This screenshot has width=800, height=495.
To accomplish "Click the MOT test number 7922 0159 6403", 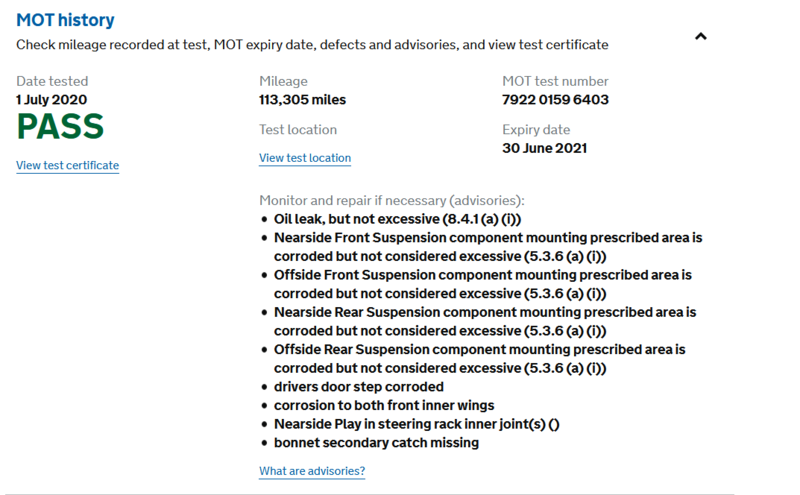I will point(555,100).
